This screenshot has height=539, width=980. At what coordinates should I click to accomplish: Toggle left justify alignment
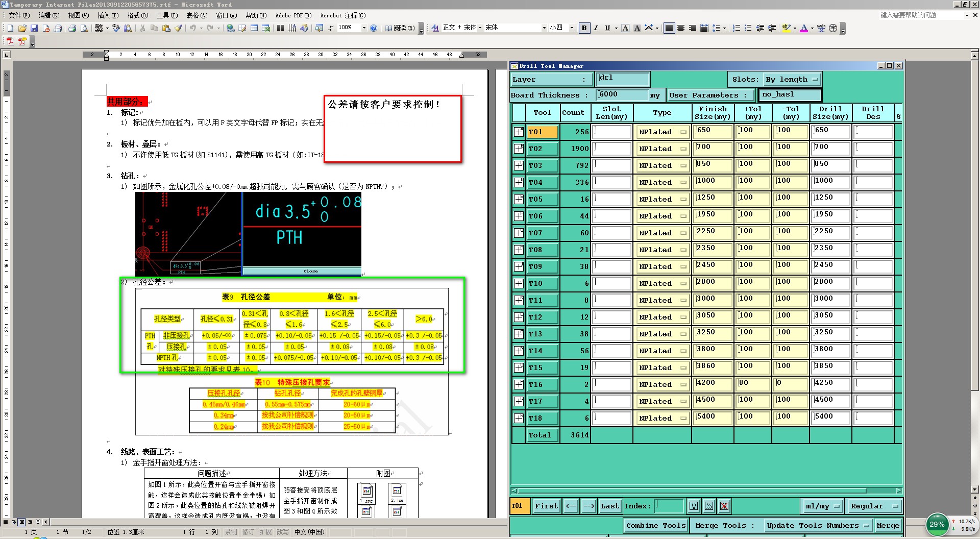coord(669,28)
